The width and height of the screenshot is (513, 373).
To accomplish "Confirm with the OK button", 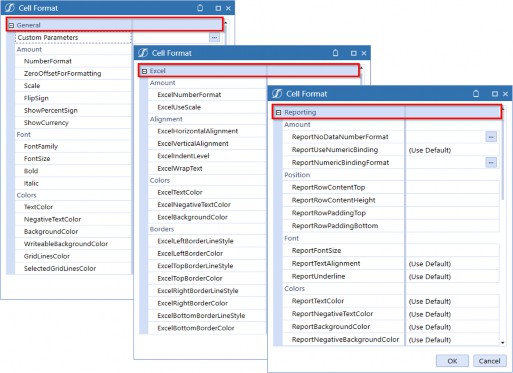I will tap(452, 361).
